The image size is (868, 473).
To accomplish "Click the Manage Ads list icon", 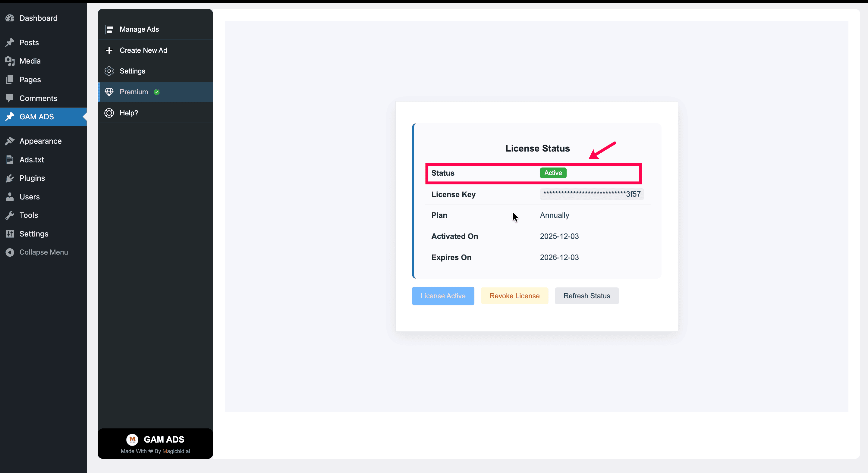I will (x=109, y=30).
